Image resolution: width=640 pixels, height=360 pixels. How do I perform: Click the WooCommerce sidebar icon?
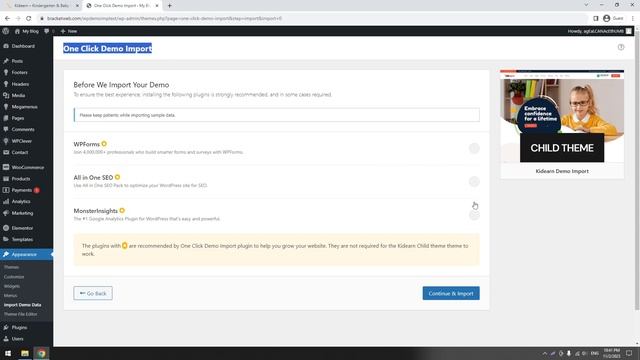(6, 167)
